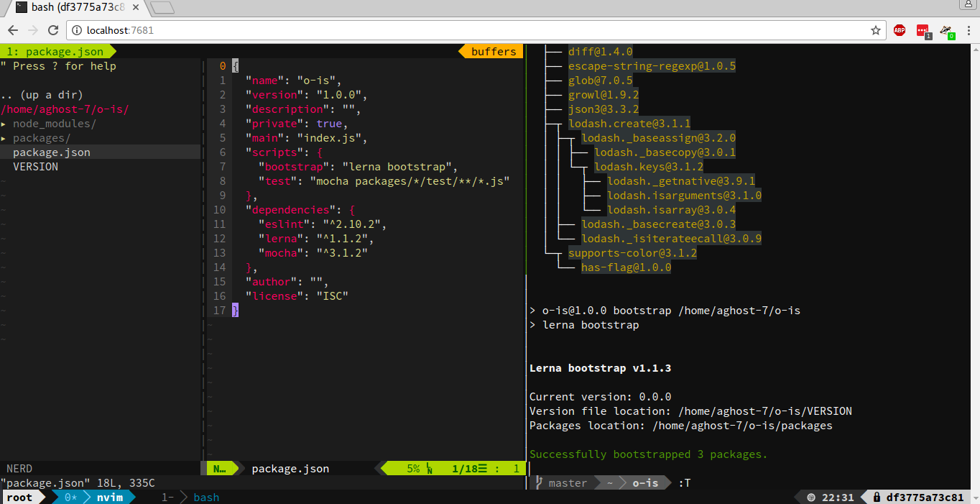Click the tmux session name 'root'
The width and height of the screenshot is (980, 504).
click(19, 498)
